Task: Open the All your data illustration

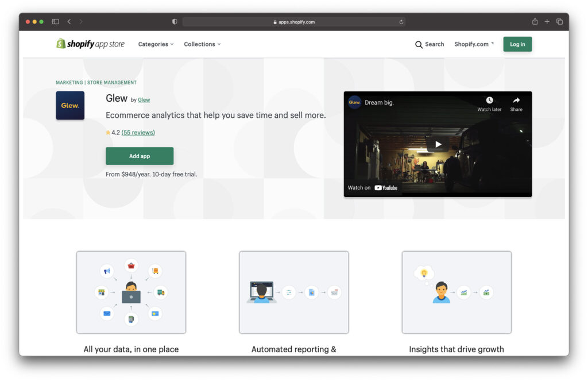Action: (x=131, y=293)
